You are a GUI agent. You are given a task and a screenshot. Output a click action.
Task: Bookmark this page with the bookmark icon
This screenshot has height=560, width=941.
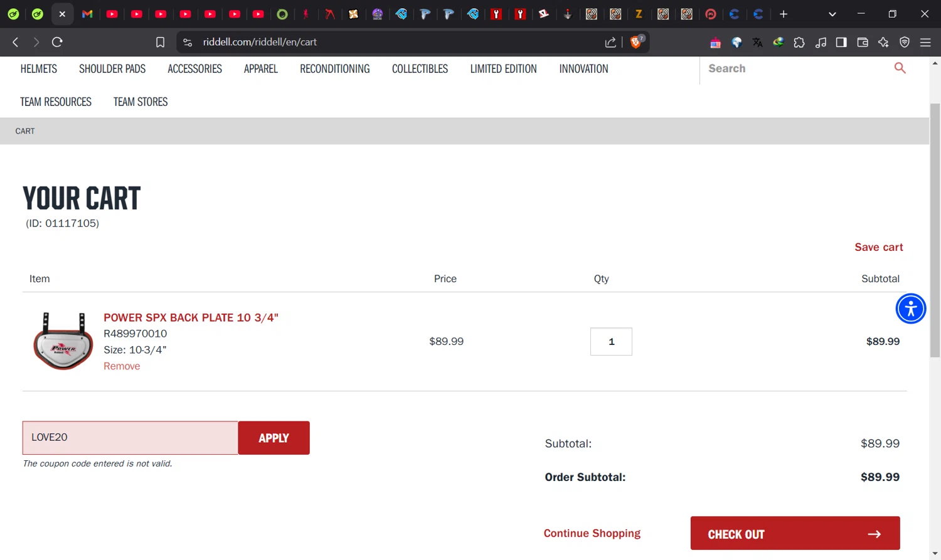[x=160, y=42]
